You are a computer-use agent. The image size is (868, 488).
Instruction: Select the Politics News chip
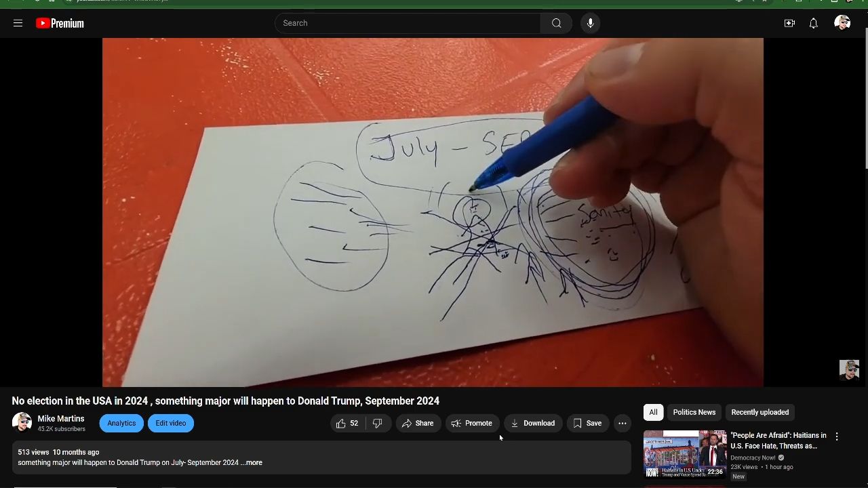(x=694, y=412)
